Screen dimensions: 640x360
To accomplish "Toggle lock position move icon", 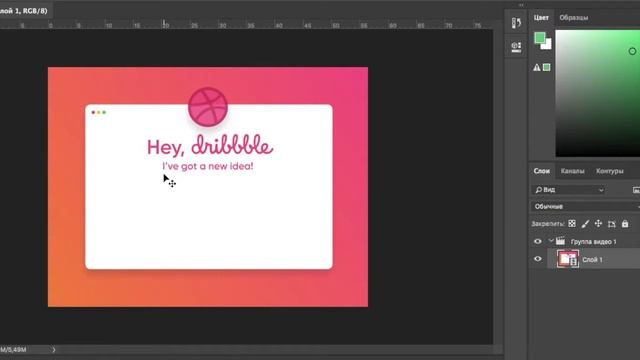I will click(598, 224).
